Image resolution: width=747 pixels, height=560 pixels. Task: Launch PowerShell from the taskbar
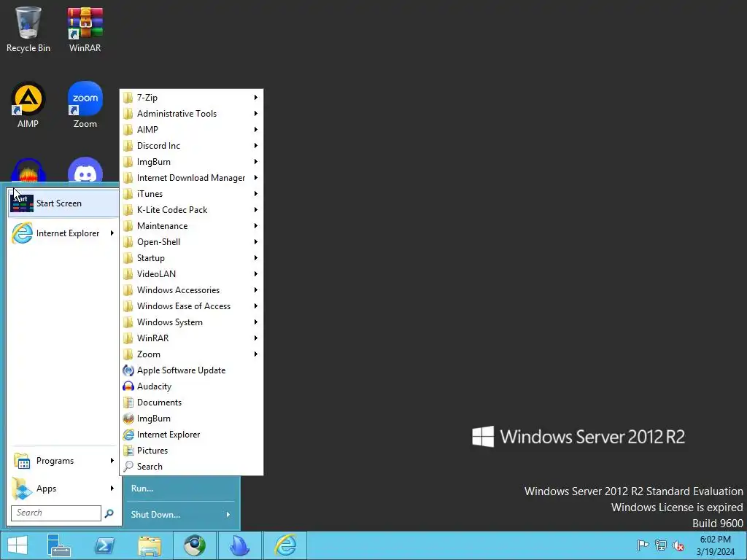(x=104, y=545)
